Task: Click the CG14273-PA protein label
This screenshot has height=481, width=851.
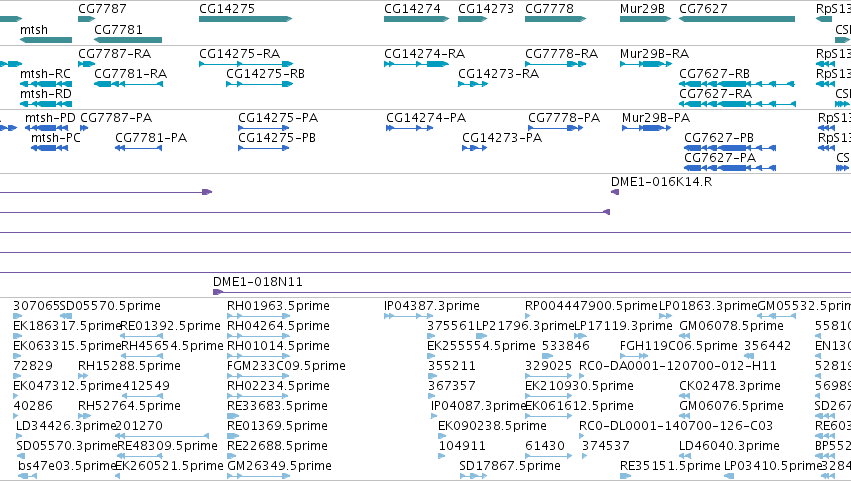Action: 502,138
